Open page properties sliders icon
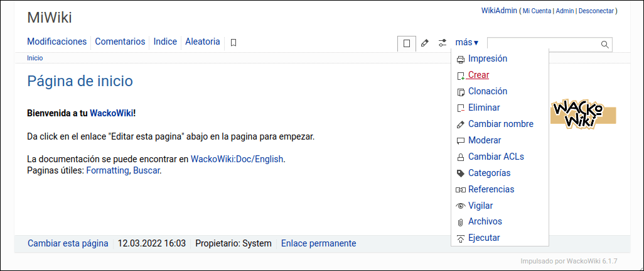 point(443,43)
